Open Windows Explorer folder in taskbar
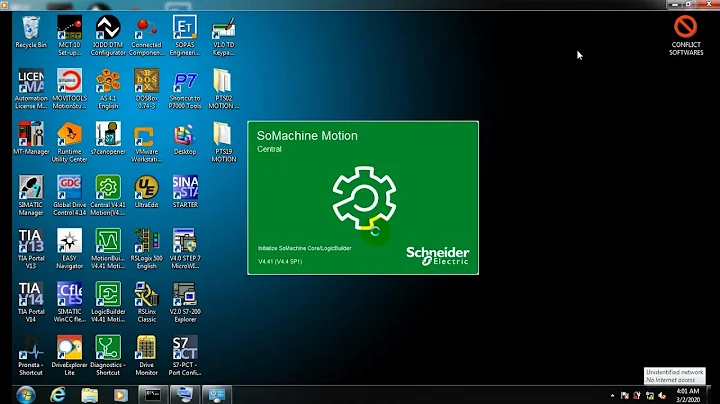 [x=90, y=395]
